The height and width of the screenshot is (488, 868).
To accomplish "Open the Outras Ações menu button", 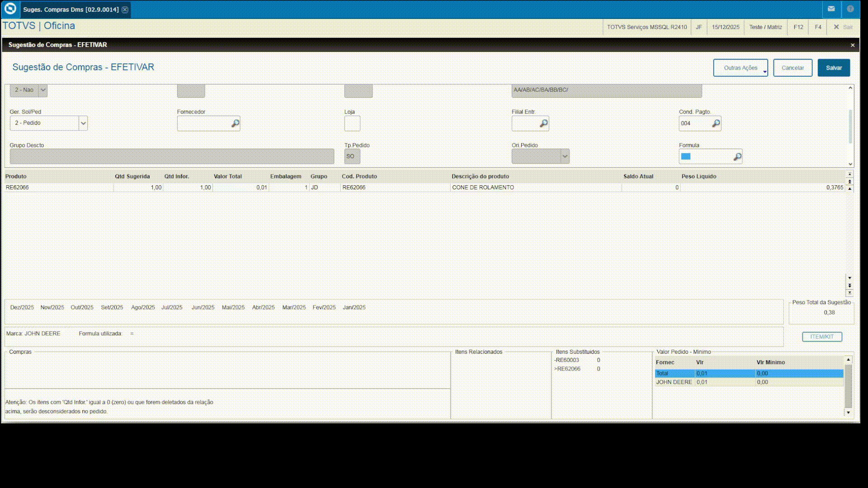I will 740,68.
